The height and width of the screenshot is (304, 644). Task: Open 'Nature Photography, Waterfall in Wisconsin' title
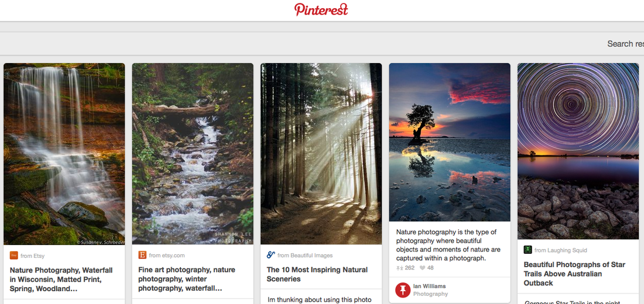[x=61, y=279]
